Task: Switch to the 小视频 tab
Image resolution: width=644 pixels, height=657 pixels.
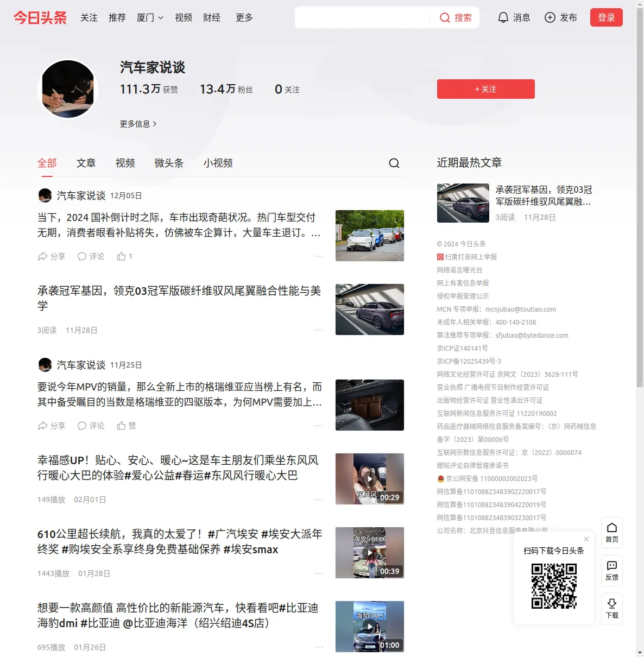Action: [x=218, y=163]
